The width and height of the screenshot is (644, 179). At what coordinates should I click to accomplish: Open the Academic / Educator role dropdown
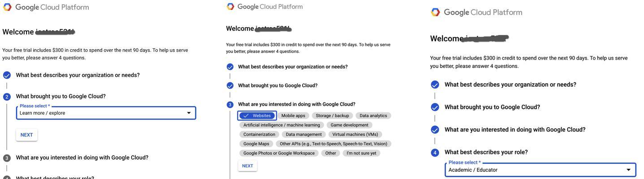coord(540,170)
